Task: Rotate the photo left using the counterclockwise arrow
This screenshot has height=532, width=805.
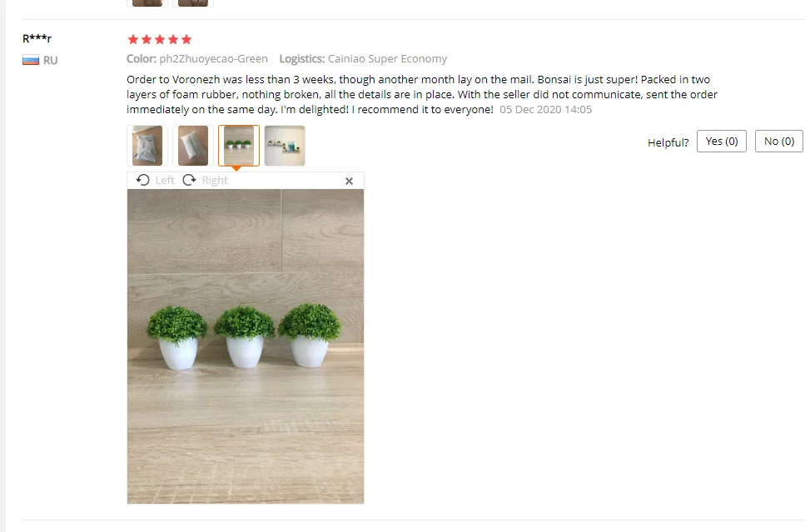Action: click(x=142, y=180)
